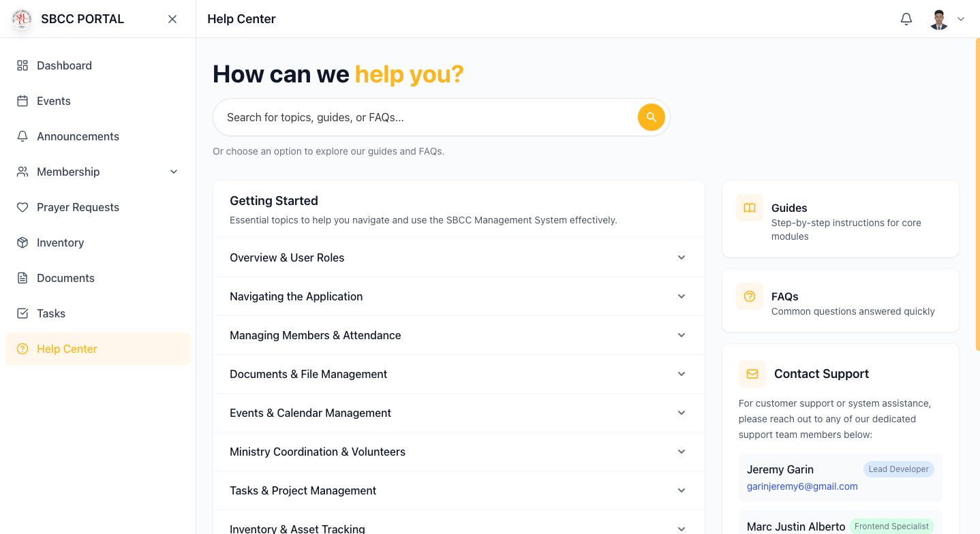Click the help search input field
The width and height of the screenshot is (980, 534).
(423, 117)
